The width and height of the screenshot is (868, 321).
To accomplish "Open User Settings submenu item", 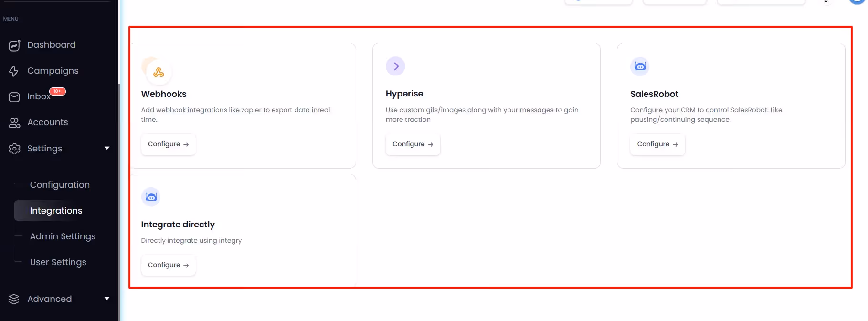I will coord(58,262).
